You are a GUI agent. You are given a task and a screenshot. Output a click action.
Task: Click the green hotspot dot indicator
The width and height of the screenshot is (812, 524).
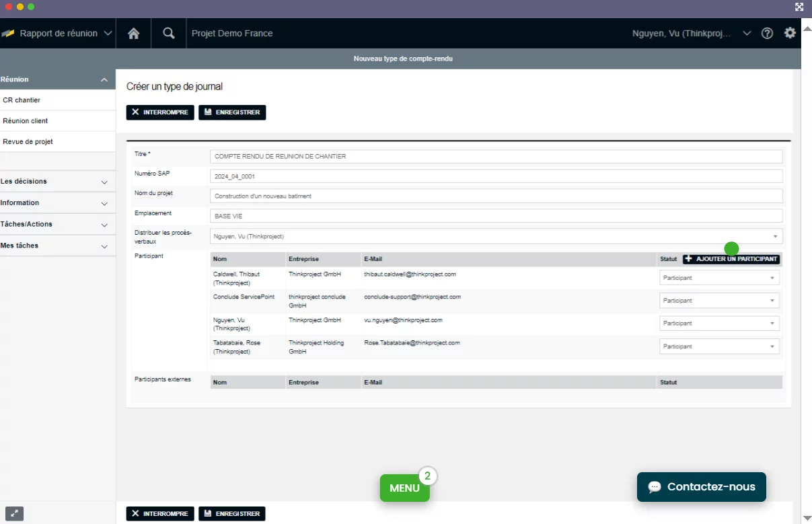pos(731,249)
